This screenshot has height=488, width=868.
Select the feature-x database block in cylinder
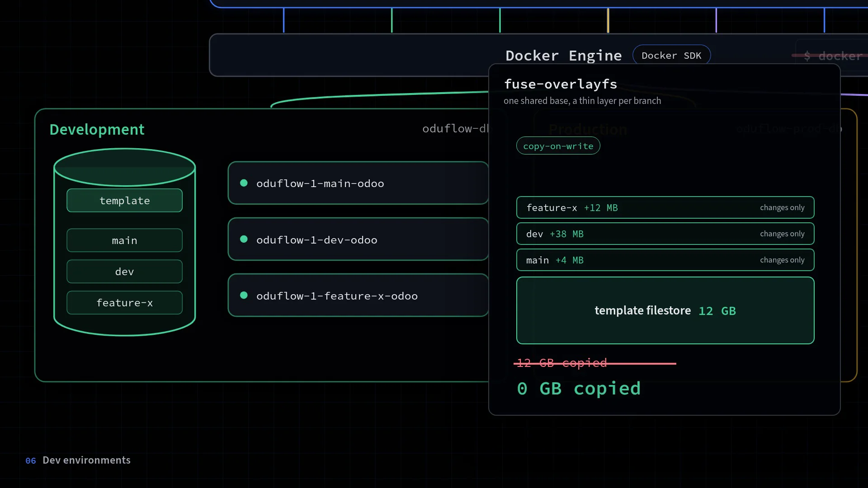(124, 303)
